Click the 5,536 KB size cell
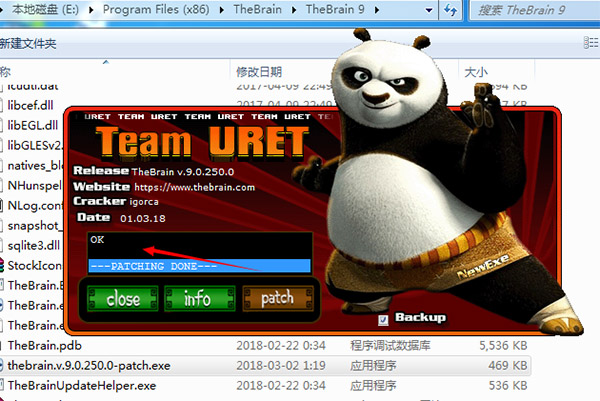600x401 pixels. pos(503,346)
